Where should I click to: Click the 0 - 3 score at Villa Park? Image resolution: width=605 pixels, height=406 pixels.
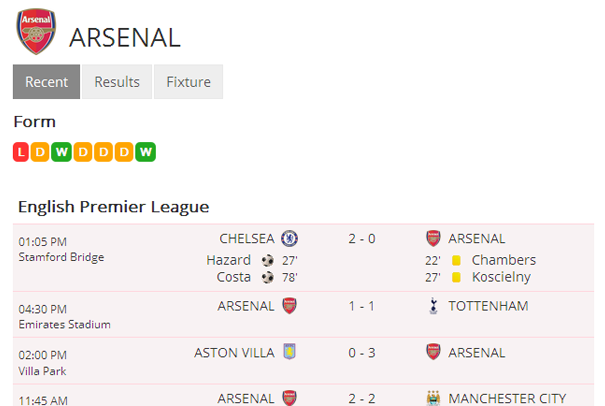pyautogui.click(x=361, y=352)
